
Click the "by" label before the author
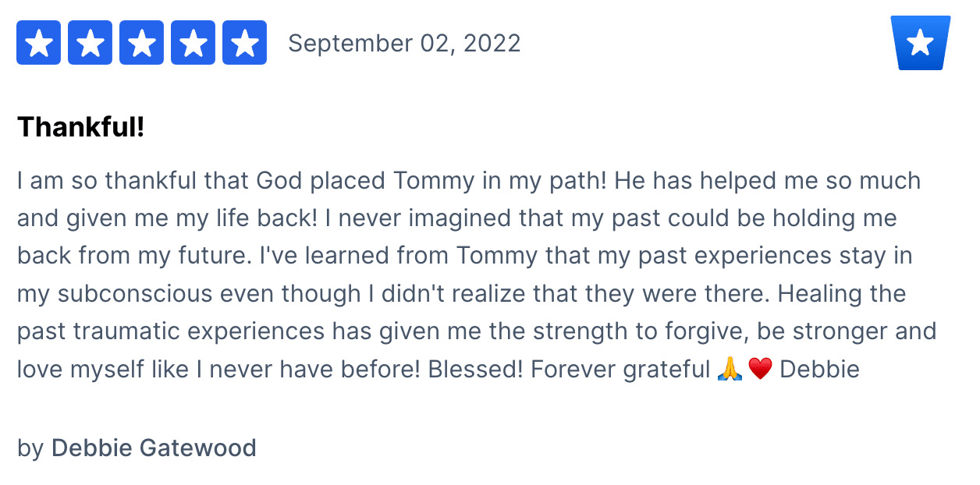30,448
